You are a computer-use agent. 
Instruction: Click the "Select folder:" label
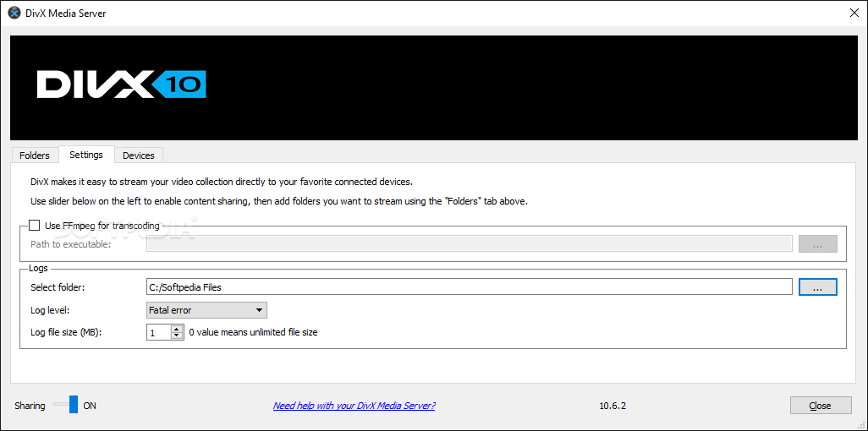pyautogui.click(x=56, y=287)
